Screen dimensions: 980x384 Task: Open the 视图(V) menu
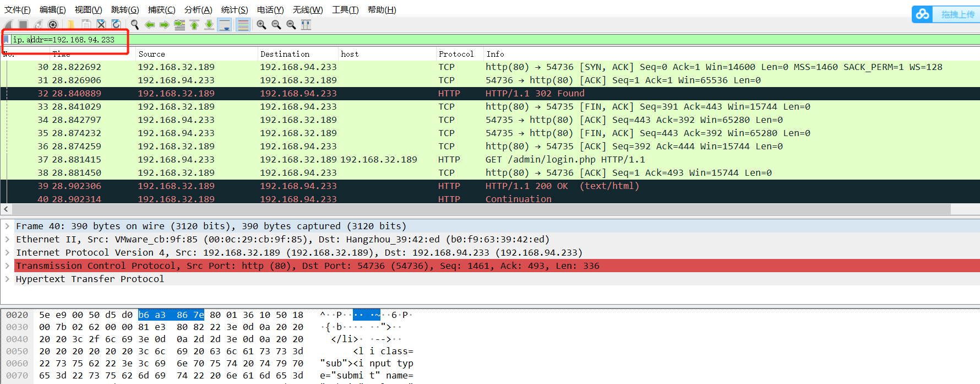(x=89, y=10)
